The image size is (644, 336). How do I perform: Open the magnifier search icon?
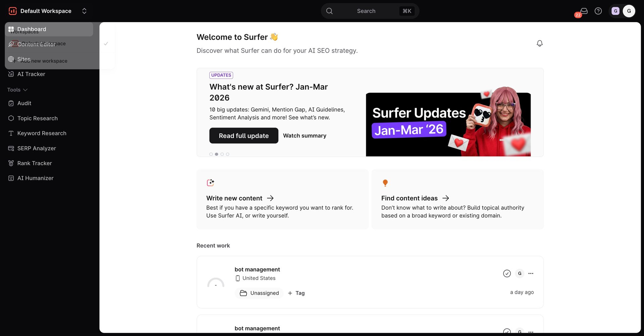pyautogui.click(x=329, y=11)
